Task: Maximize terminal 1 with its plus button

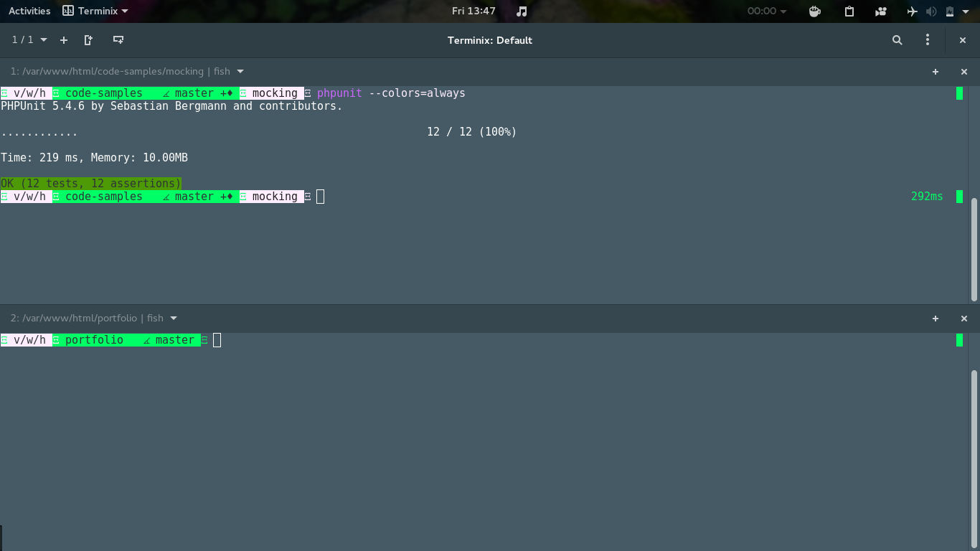Action: pos(936,72)
